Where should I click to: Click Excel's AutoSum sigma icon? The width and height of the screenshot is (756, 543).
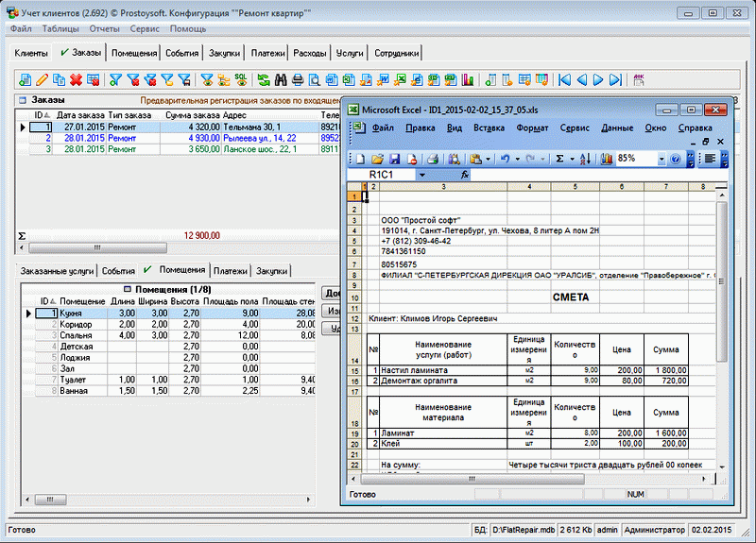pos(559,159)
